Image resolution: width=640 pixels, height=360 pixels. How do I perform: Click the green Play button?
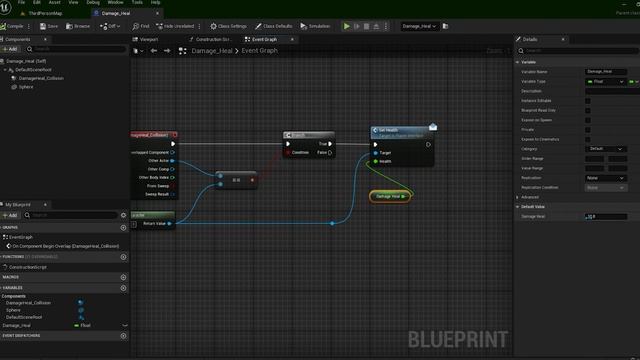tap(347, 26)
